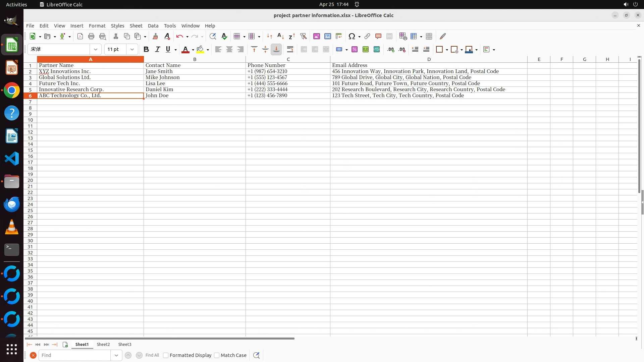The height and width of the screenshot is (362, 644).
Task: Click into the Find text field
Action: point(74,355)
